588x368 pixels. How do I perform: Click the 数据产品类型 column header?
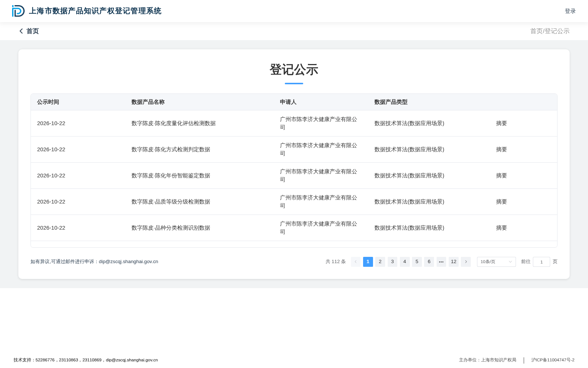391,102
